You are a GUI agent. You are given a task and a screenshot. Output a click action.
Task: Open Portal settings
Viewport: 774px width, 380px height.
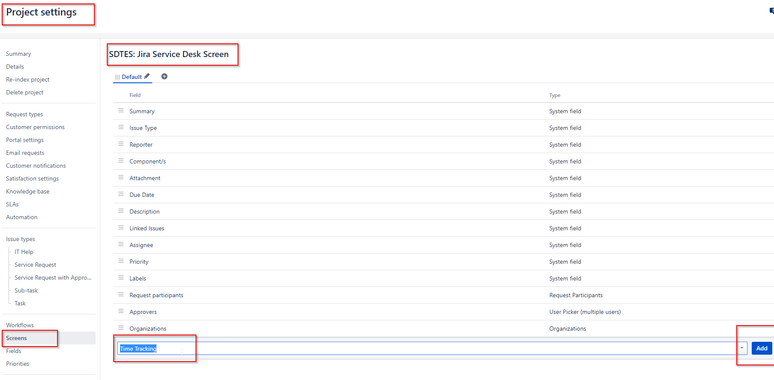pyautogui.click(x=25, y=140)
